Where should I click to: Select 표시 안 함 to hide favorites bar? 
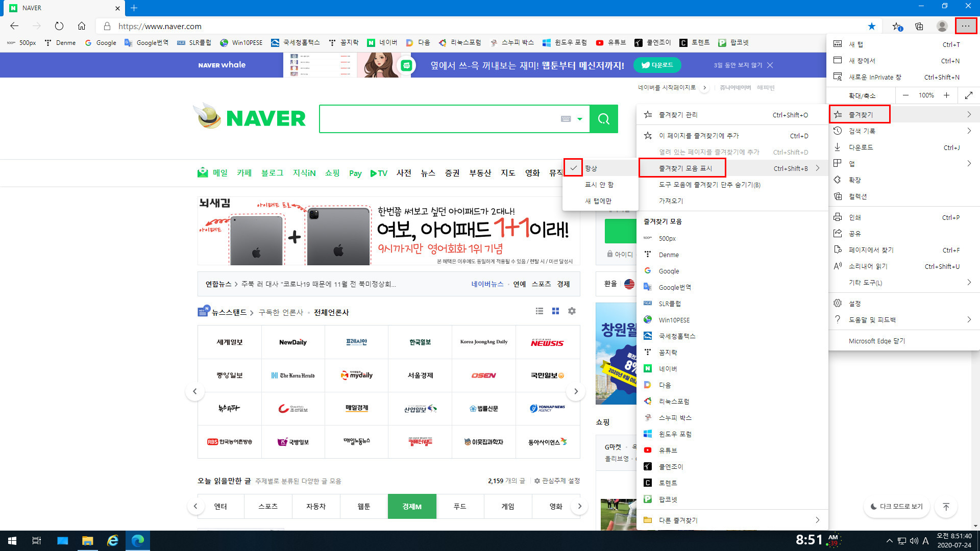coord(600,184)
